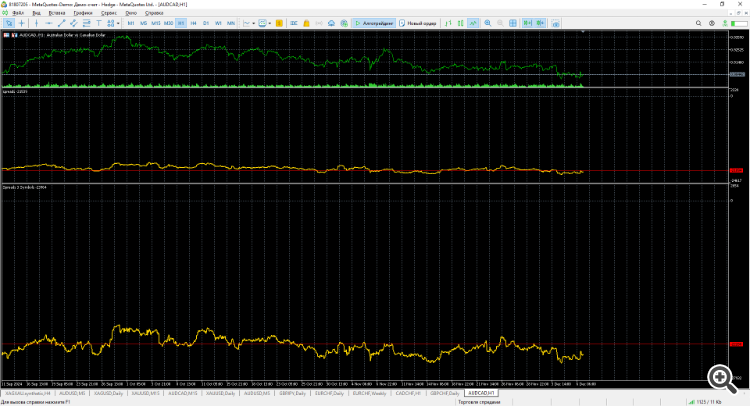Switch to the XAGUSD,Daily chart tab

109,393
